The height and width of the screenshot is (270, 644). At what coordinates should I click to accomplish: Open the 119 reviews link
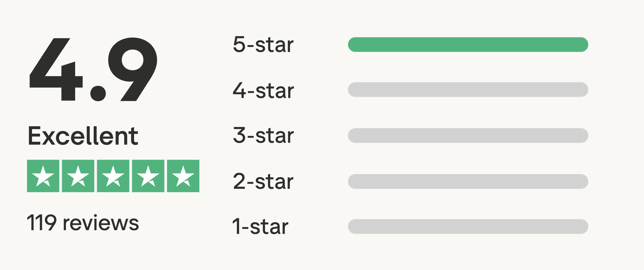point(83,223)
